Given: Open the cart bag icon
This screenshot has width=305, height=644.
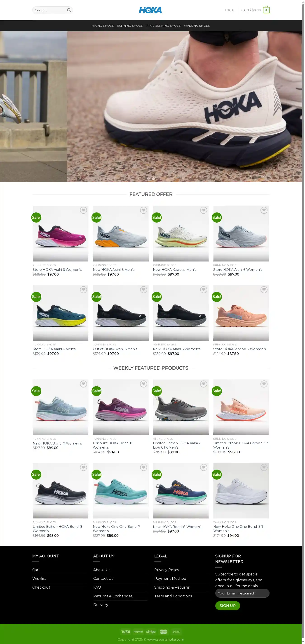Looking at the screenshot, I should [266, 10].
